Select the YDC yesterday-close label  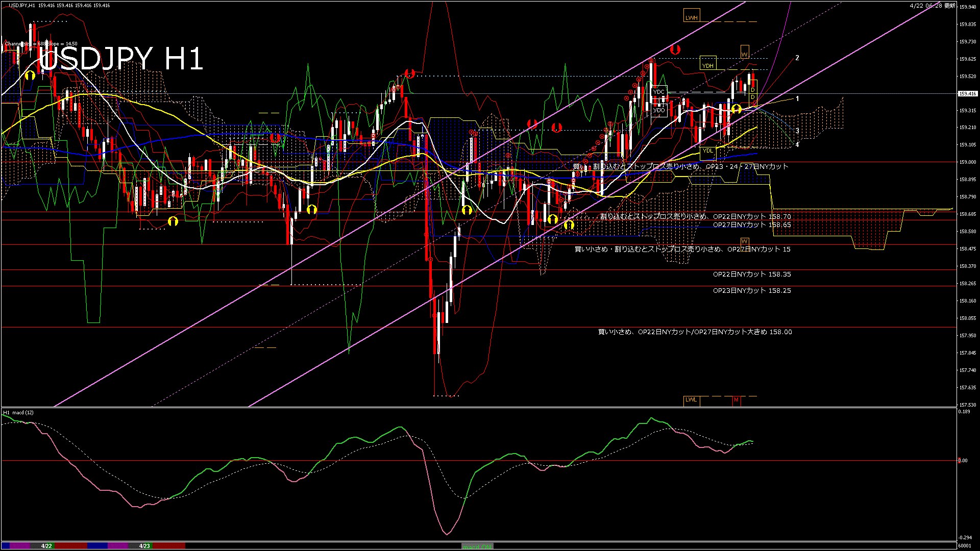[659, 92]
